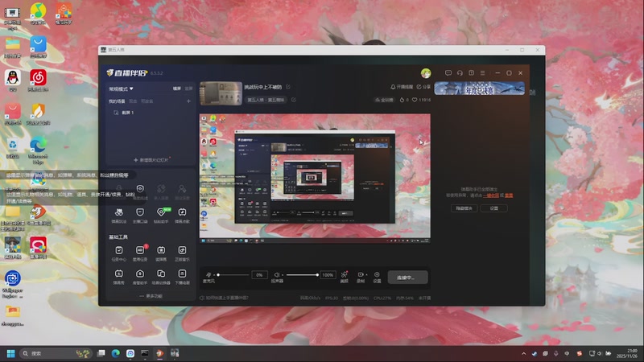Open the QQ desktop icon
Screen dimensions: 644x362
(x=13, y=80)
